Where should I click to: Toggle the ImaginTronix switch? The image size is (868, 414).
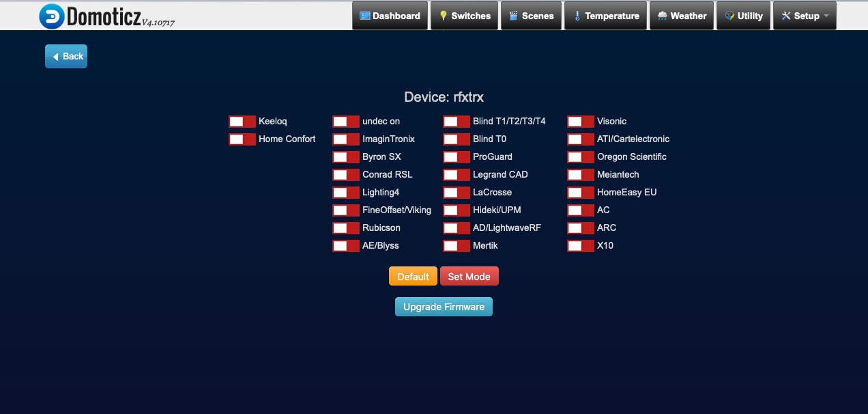point(346,139)
